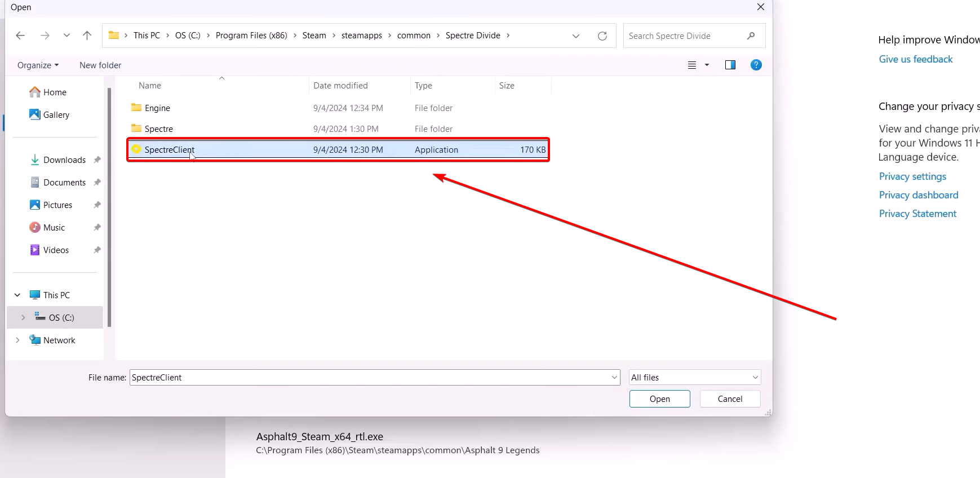Unpin icon next to Pictures
This screenshot has width=980, height=478.
click(x=97, y=205)
